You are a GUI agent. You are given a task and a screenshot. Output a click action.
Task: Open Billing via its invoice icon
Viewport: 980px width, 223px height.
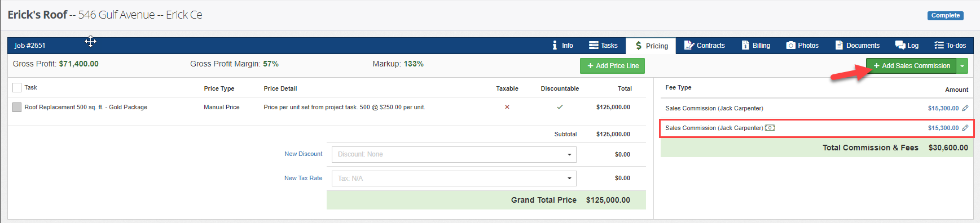(745, 45)
